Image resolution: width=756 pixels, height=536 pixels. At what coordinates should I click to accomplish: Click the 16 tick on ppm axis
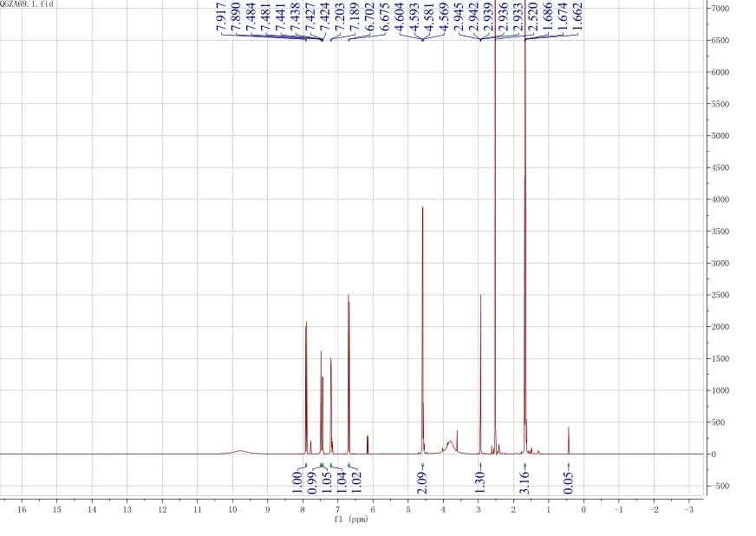(22, 509)
